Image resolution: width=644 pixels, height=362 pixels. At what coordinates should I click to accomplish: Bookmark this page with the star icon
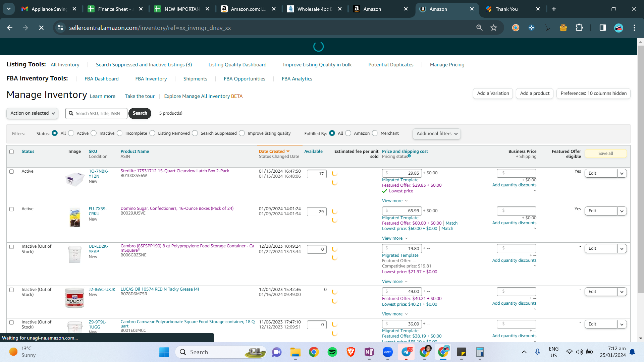(x=494, y=28)
